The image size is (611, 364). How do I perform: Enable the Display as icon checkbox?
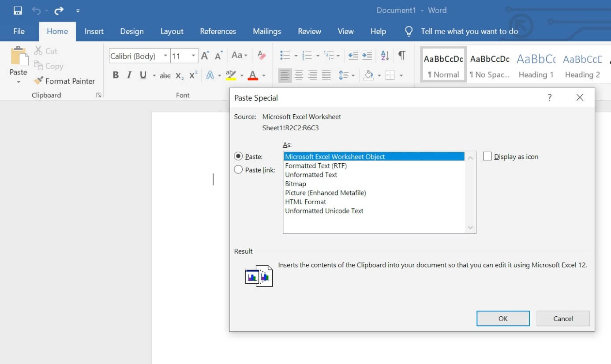tap(487, 156)
